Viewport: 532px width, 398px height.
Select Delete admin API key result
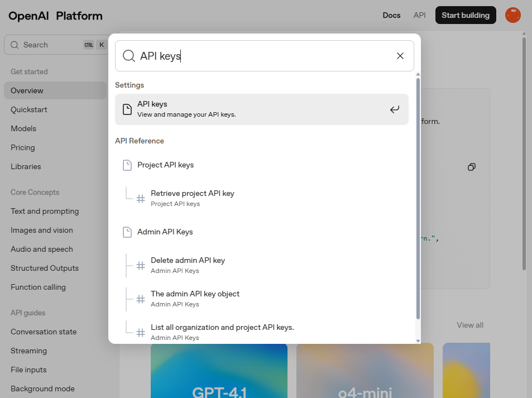coord(262,265)
